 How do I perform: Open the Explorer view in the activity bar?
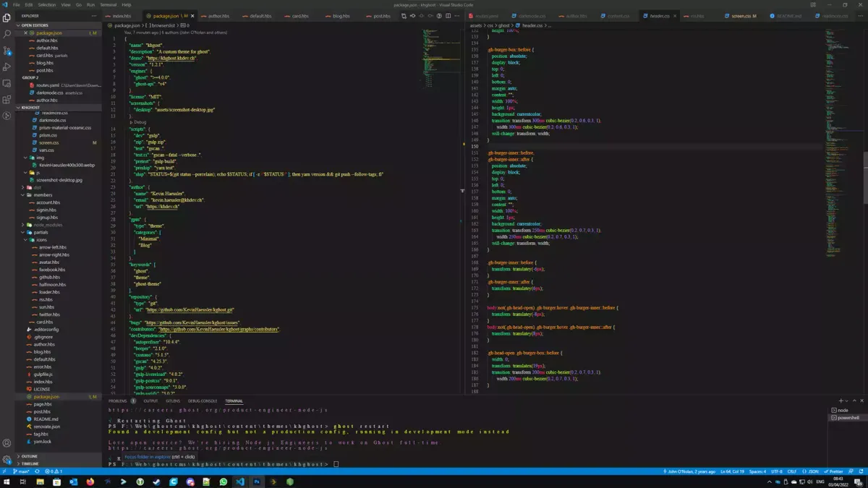[7, 18]
